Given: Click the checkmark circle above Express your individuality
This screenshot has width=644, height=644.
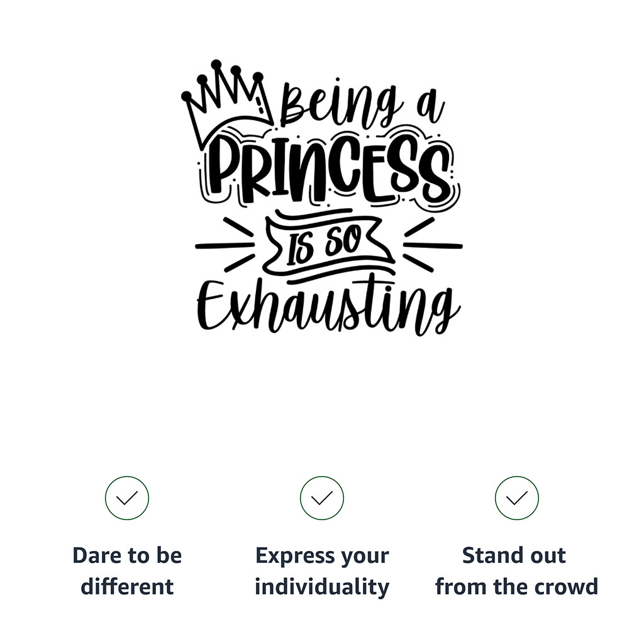Looking at the screenshot, I should [322, 498].
